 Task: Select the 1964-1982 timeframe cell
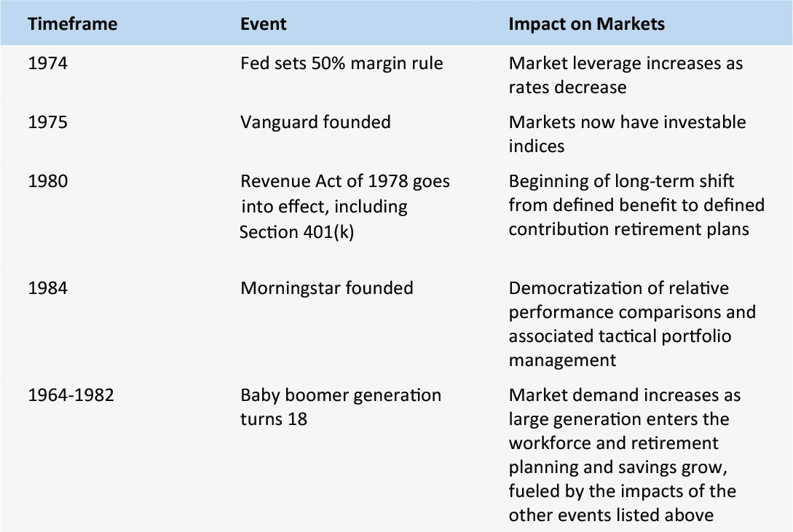71,395
